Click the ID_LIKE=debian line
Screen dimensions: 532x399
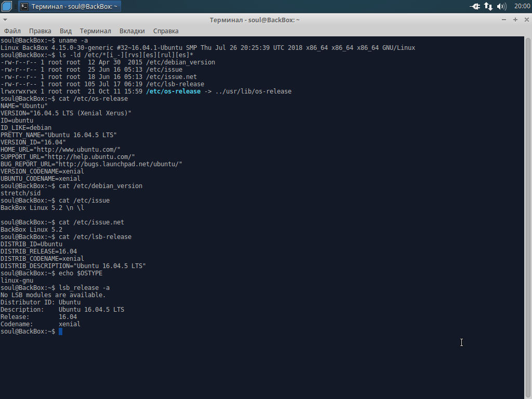pos(26,128)
